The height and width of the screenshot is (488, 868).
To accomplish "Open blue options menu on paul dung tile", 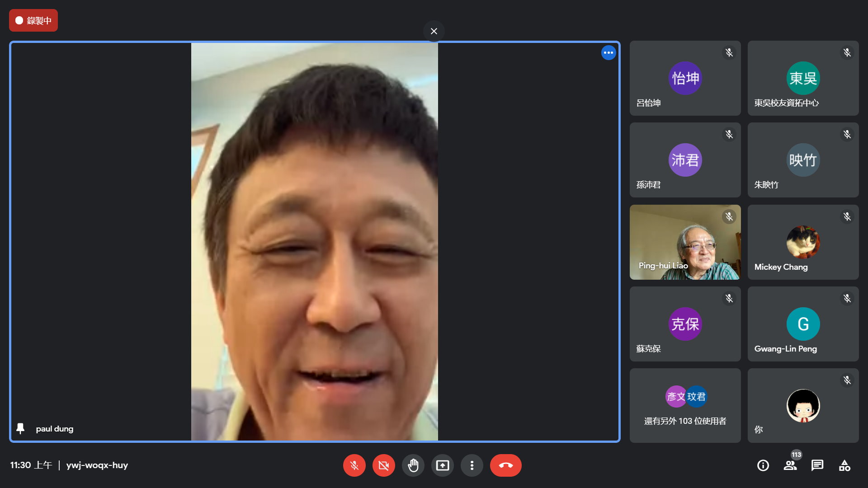I will pos(608,53).
